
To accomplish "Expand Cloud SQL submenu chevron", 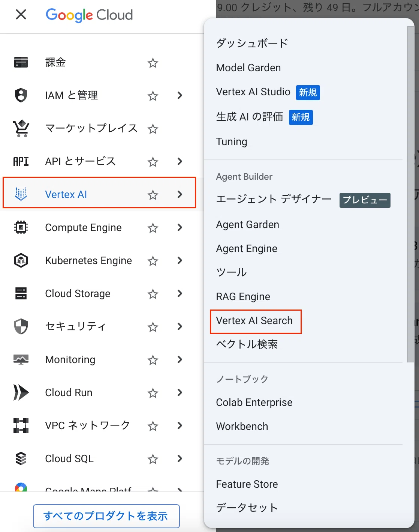I will tap(180, 458).
